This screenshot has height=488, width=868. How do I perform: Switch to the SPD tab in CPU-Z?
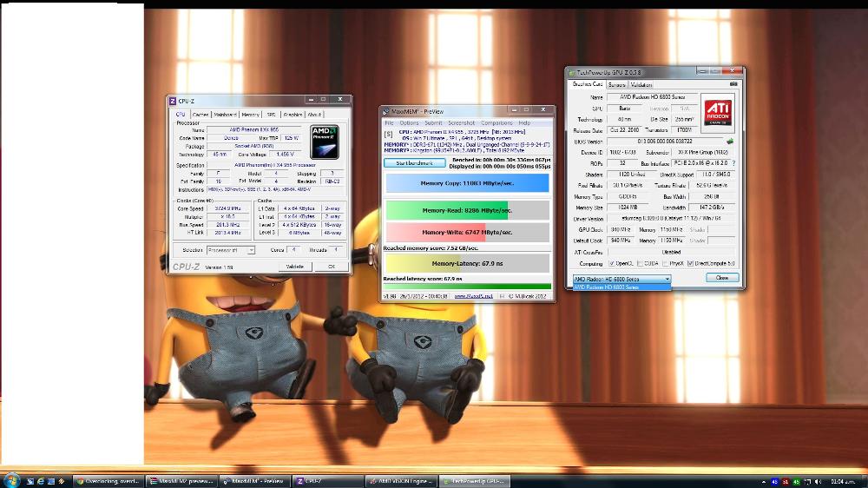click(x=271, y=115)
